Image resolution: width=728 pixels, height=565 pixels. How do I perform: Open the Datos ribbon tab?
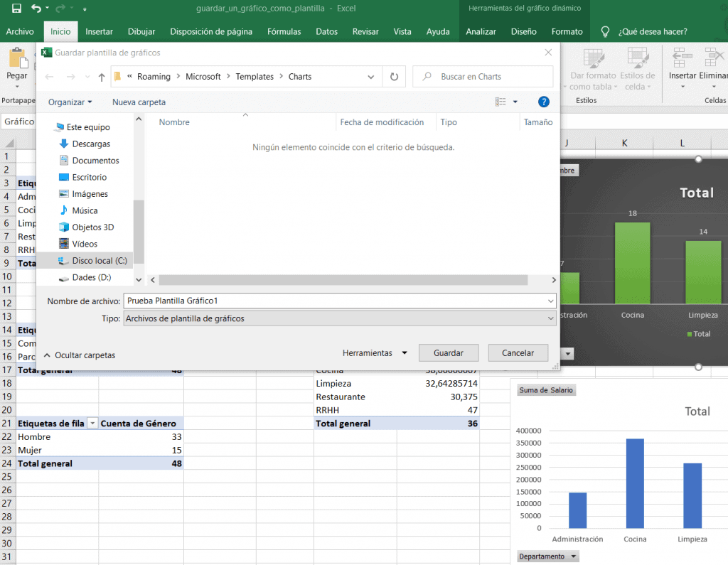point(326,31)
